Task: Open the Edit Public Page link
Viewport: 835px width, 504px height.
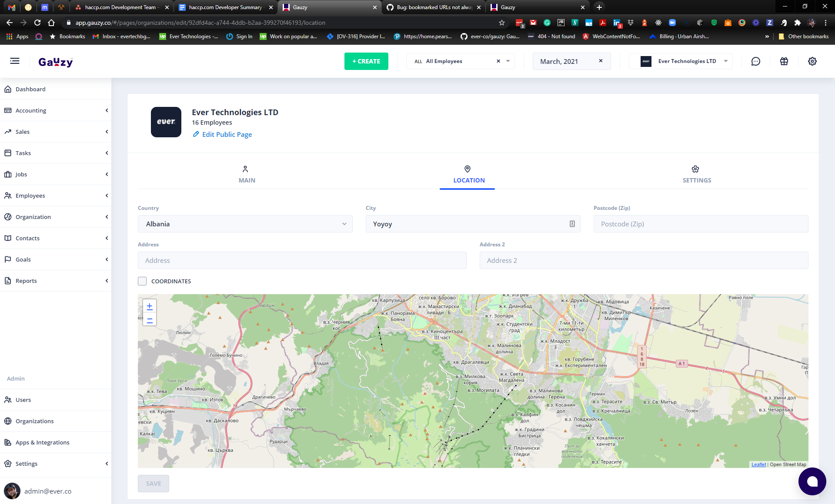Action: [227, 134]
